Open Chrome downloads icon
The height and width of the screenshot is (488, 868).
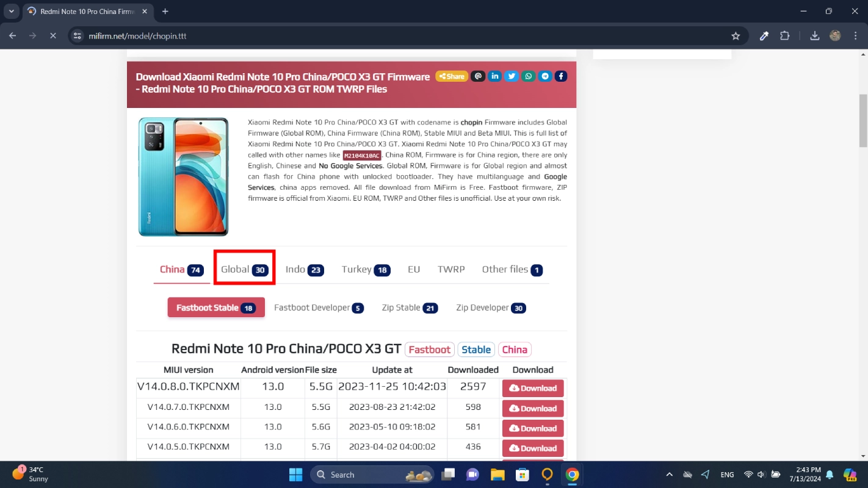pyautogui.click(x=814, y=36)
